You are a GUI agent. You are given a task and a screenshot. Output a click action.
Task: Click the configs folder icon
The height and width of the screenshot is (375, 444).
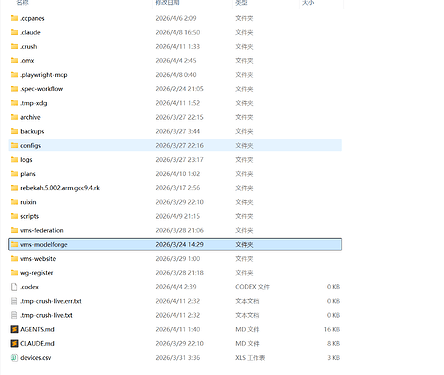tap(14, 145)
